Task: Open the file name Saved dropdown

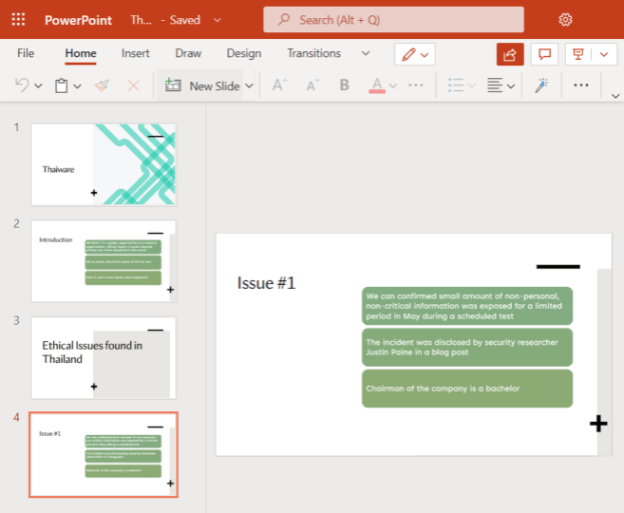Action: 217,20
